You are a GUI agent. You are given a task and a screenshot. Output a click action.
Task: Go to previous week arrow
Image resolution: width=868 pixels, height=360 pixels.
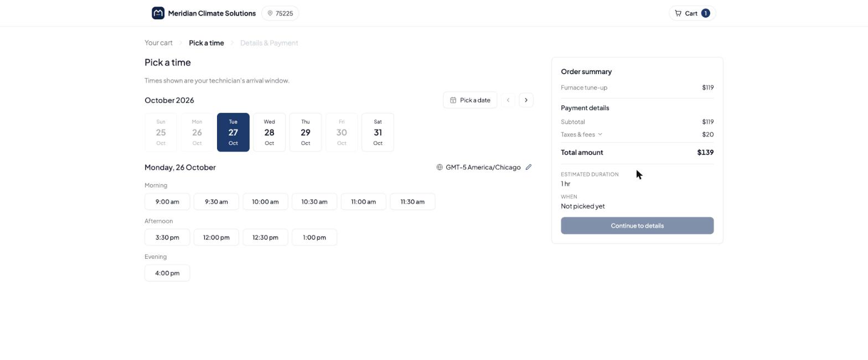508,100
